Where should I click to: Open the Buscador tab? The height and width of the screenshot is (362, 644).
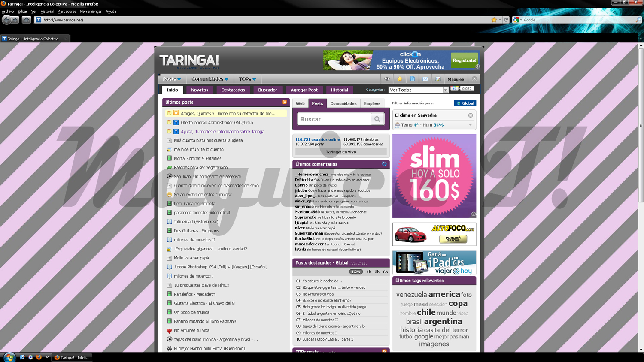click(x=267, y=90)
